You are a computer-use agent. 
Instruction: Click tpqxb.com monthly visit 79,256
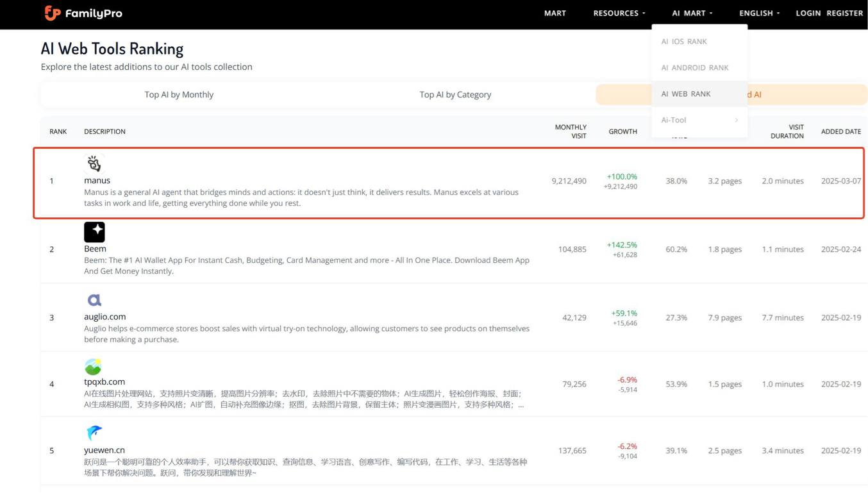[574, 384]
